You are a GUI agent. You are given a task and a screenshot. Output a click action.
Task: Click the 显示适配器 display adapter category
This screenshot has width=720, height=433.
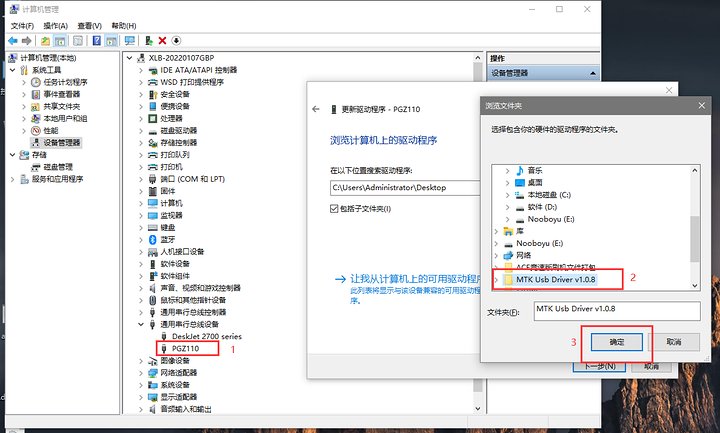(x=179, y=397)
